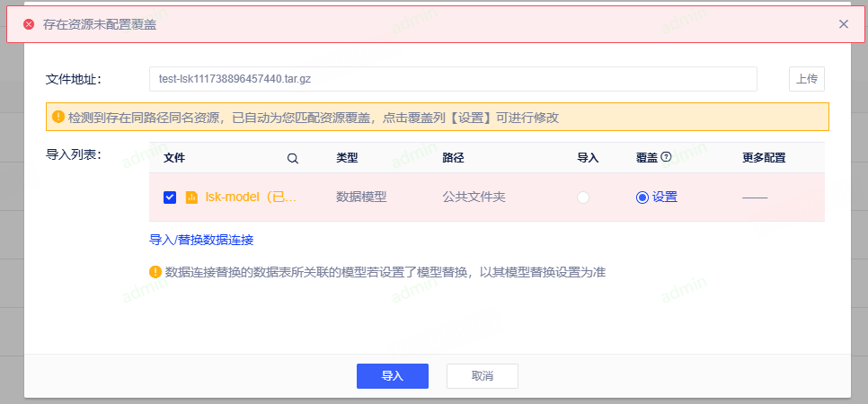
Task: Click the search icon in the 文件 column header
Action: coord(293,158)
